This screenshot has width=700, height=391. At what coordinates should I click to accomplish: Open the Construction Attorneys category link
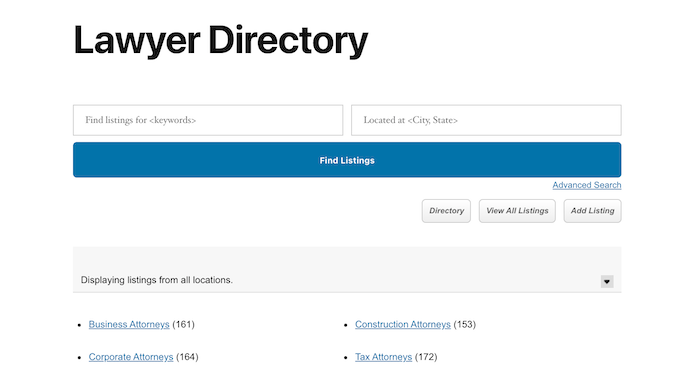tap(403, 324)
